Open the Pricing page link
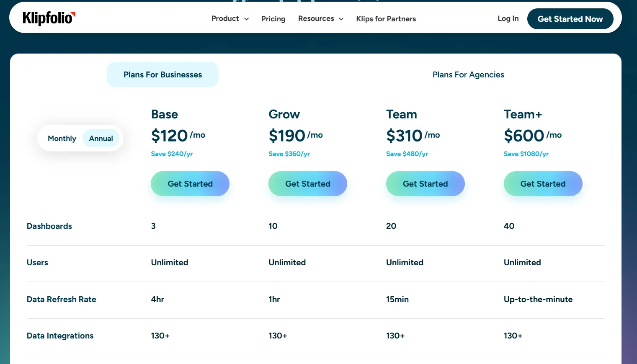Viewport: 637px width, 364px height. tap(273, 19)
